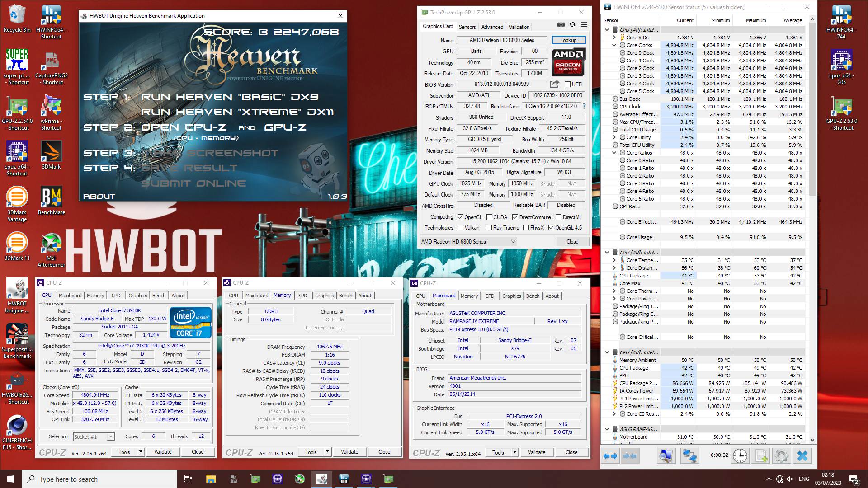This screenshot has width=868, height=488.
Task: Open wPrime Shortcut desktop icon
Action: [51, 113]
